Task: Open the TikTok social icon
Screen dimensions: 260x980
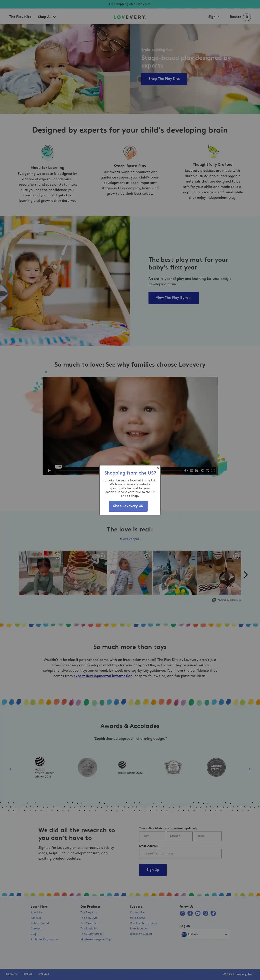Action: (213, 913)
